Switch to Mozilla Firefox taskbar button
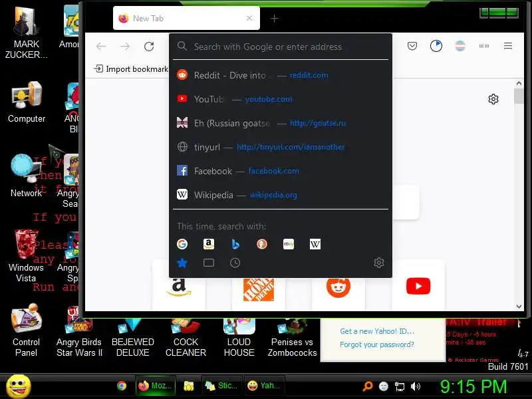Screen dimensions: 532x399 (x=156, y=386)
